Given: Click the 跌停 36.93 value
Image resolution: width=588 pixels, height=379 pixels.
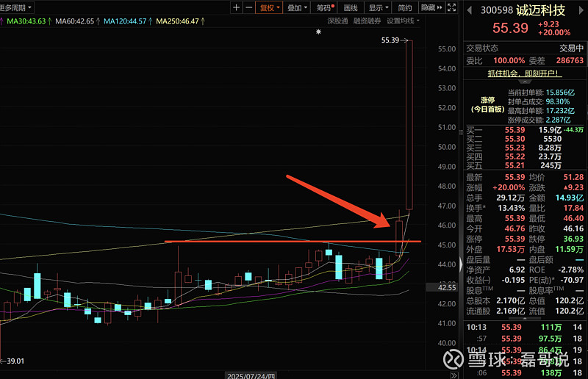Looking at the screenshot, I should coord(573,239).
